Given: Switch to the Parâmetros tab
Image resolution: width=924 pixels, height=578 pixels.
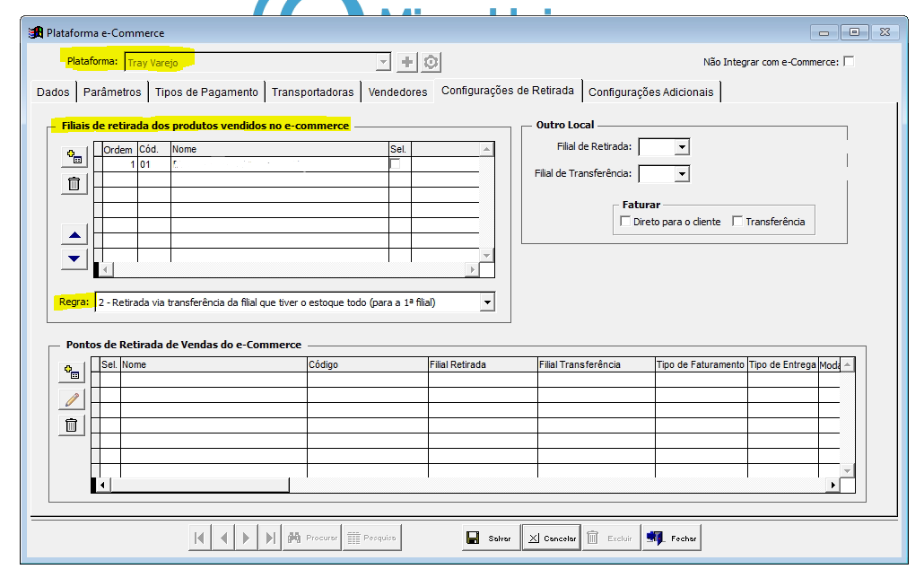Looking at the screenshot, I should tap(112, 92).
